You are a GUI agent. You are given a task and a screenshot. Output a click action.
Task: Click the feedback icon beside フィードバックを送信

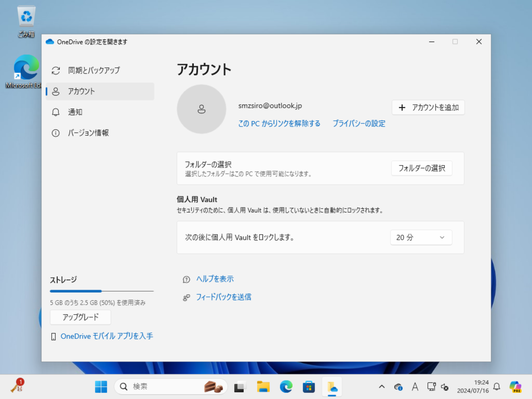pyautogui.click(x=186, y=297)
